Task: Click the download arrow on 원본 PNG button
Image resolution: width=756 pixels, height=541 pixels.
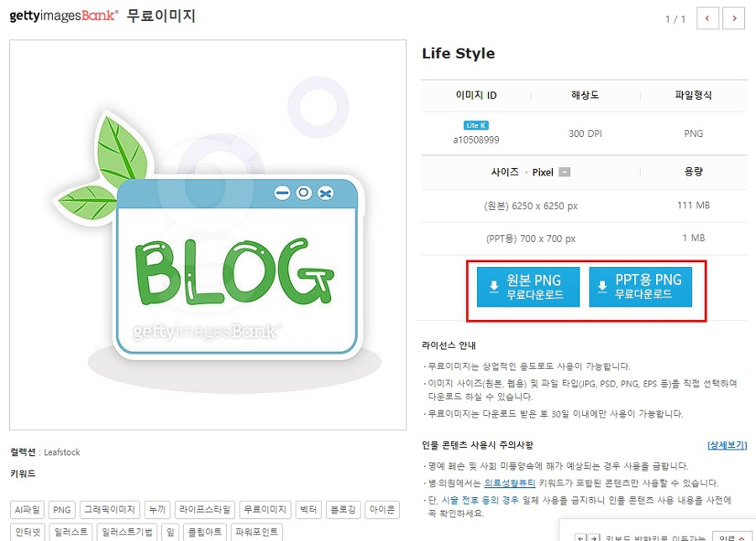Action: coord(494,286)
